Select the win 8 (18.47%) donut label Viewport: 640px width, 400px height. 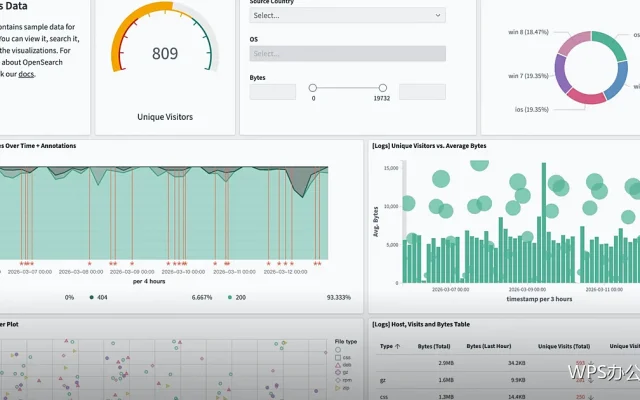pos(528,32)
